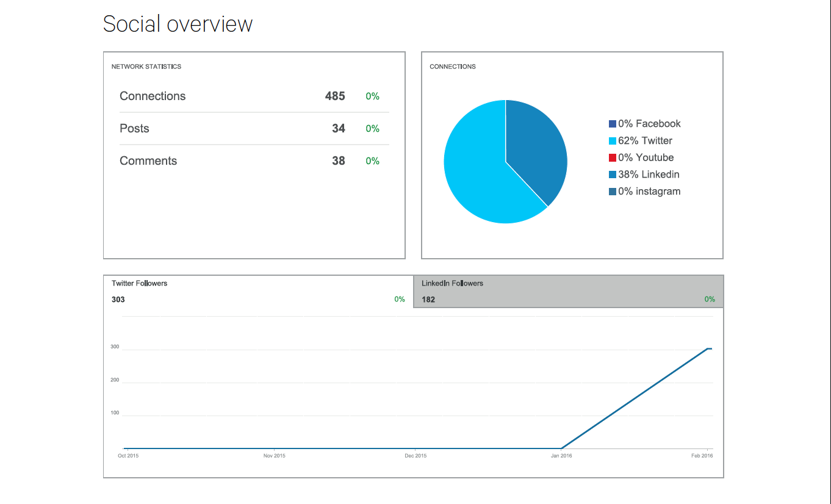The height and width of the screenshot is (504, 831).
Task: Click the Youtube legend color swatch
Action: pyautogui.click(x=613, y=157)
